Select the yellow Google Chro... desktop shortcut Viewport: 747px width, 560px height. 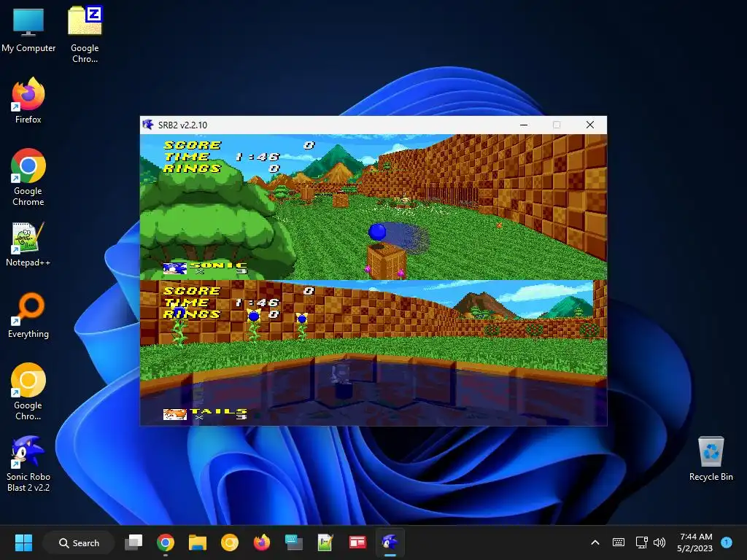click(28, 392)
